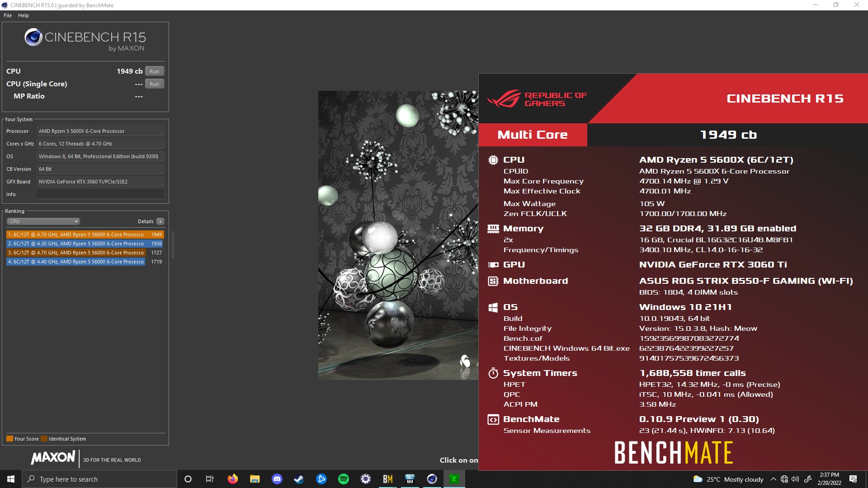Image resolution: width=868 pixels, height=488 pixels.
Task: Open the gear settings app on taskbar
Action: point(365,479)
